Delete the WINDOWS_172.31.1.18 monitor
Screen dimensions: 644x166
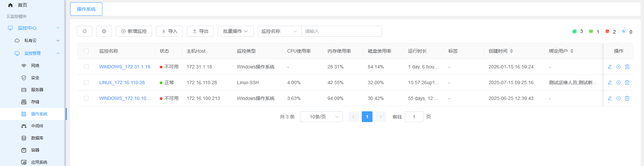[x=627, y=67]
